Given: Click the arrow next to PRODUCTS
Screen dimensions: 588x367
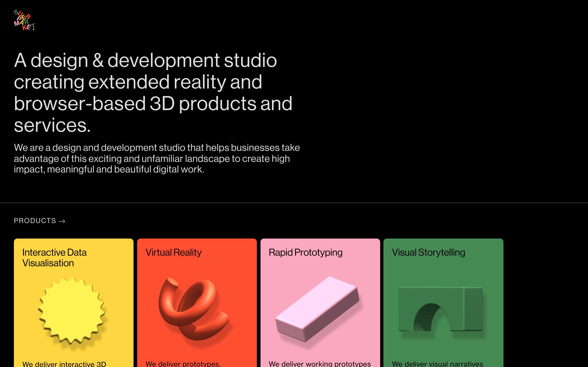Looking at the screenshot, I should tap(62, 221).
